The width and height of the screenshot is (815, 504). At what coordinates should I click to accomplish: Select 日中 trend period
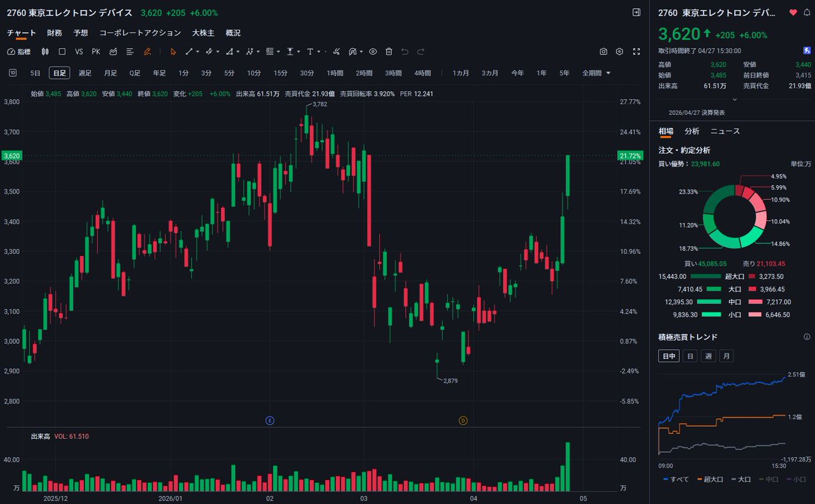[668, 356]
